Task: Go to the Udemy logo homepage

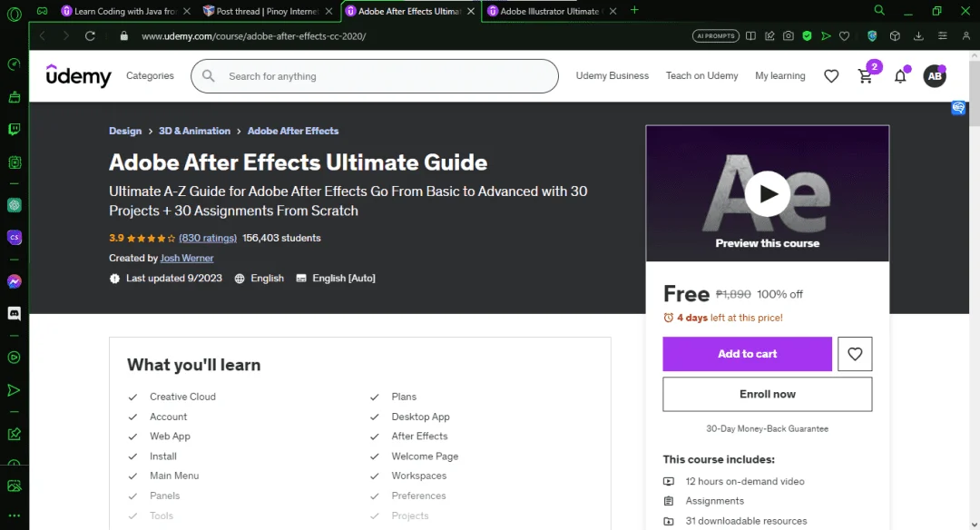Action: click(x=79, y=75)
